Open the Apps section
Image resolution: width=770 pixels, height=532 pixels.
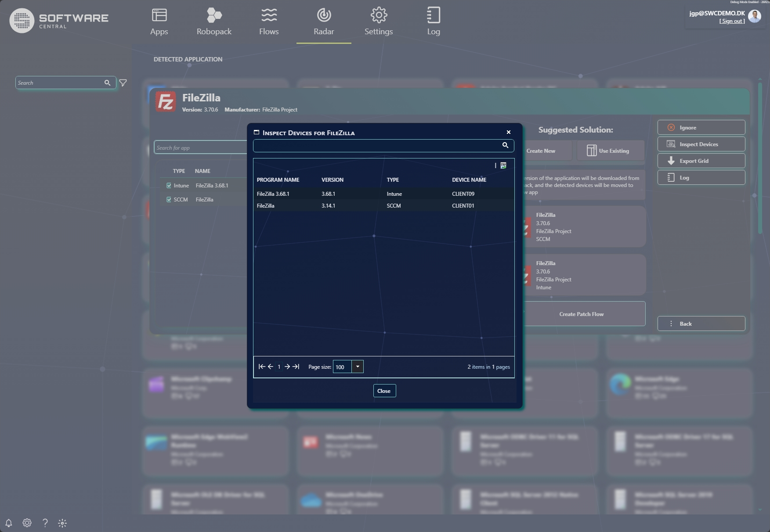(159, 22)
